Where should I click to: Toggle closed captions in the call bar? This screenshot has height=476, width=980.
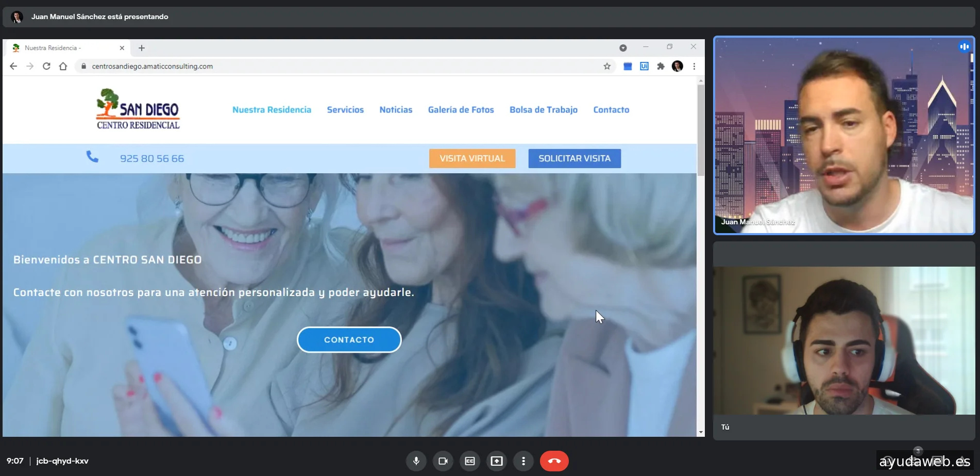click(x=470, y=461)
